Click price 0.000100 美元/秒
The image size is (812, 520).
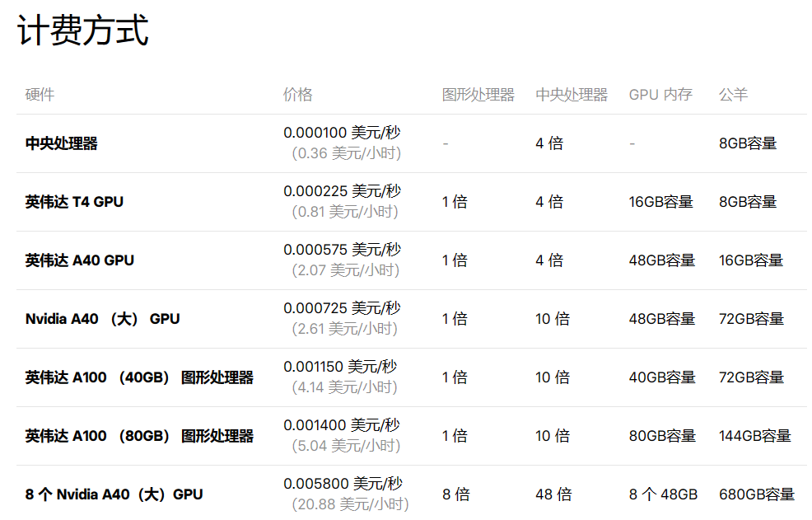342,133
